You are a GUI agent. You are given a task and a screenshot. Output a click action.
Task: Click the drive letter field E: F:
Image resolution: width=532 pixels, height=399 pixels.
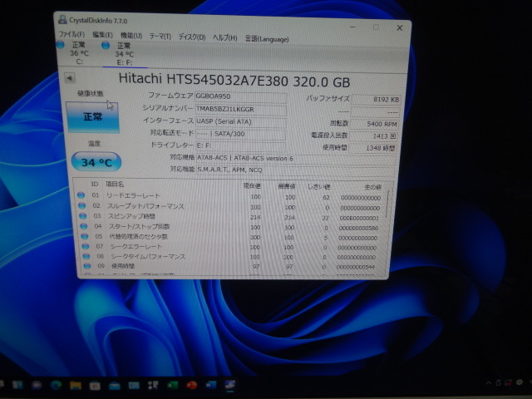tap(240, 145)
